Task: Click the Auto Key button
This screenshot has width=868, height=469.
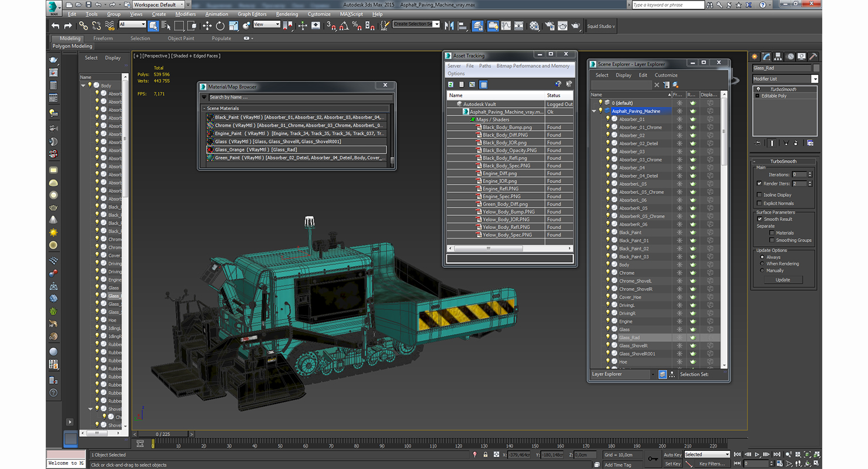Action: point(673,455)
